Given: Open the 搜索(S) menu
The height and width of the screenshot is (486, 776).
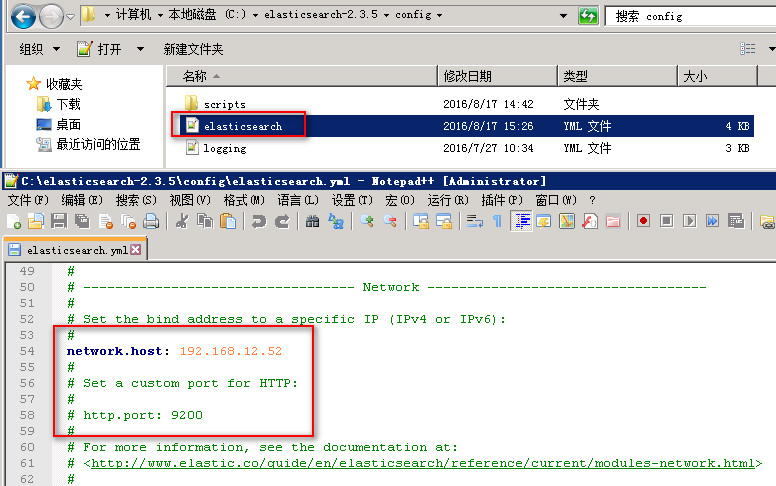Looking at the screenshot, I should pos(136,200).
